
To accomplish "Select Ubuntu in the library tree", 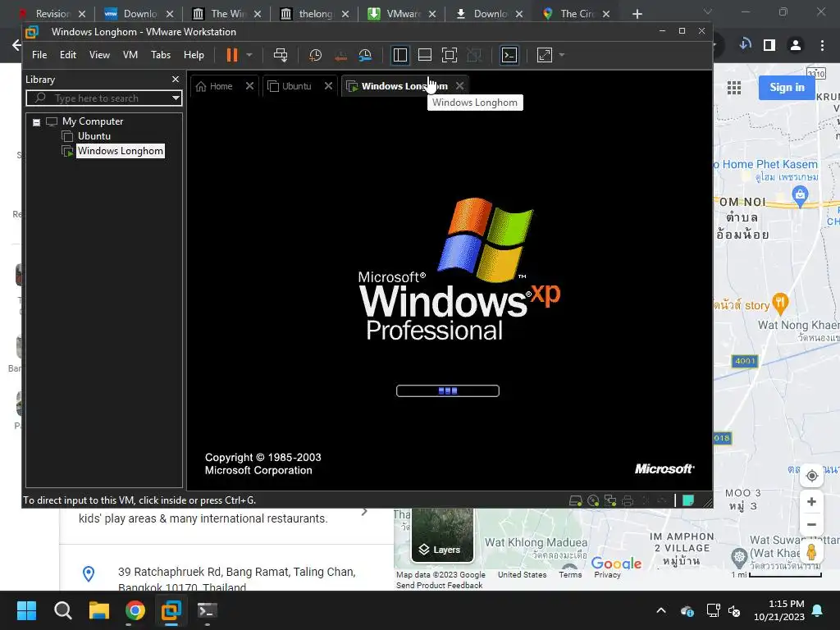I will pyautogui.click(x=94, y=136).
